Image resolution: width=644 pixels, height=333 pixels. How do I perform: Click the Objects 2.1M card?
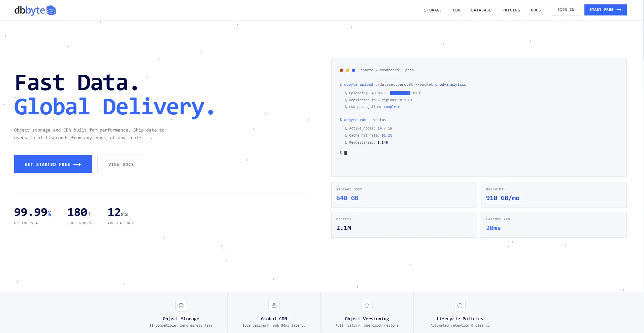[x=404, y=225]
